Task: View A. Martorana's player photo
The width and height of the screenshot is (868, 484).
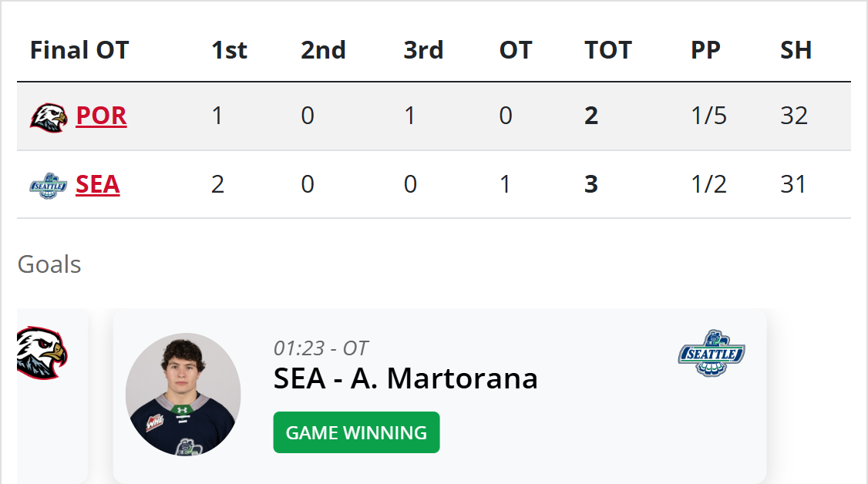Action: [x=183, y=395]
